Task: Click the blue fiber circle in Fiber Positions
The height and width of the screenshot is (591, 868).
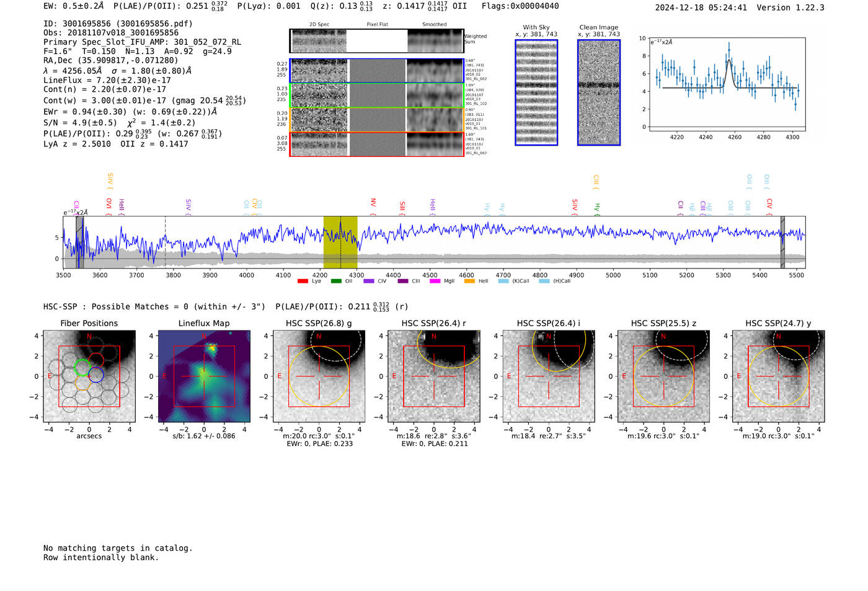Action: pyautogui.click(x=95, y=375)
